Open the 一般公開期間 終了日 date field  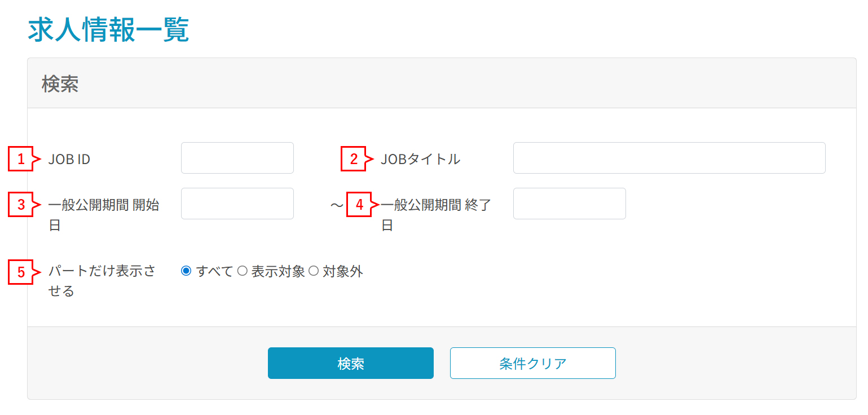click(x=570, y=204)
